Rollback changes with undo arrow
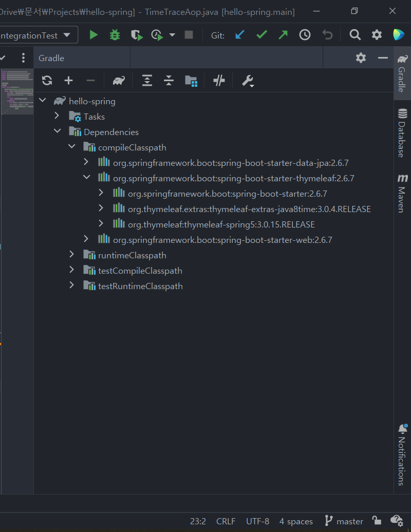The image size is (411, 532). [x=327, y=34]
